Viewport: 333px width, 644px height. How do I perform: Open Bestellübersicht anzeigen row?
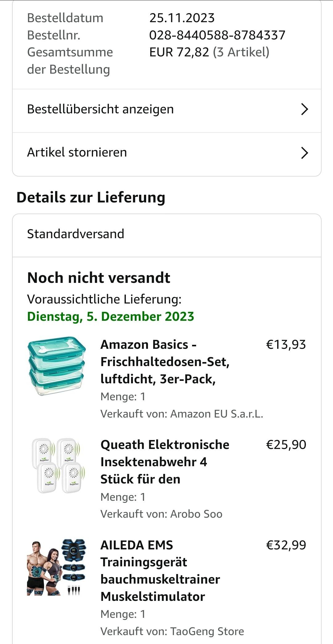coord(101,109)
